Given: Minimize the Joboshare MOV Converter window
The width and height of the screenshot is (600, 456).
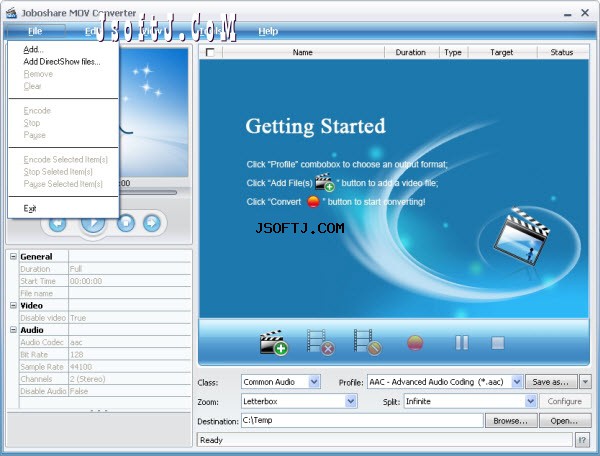Looking at the screenshot, I should pos(567,14).
